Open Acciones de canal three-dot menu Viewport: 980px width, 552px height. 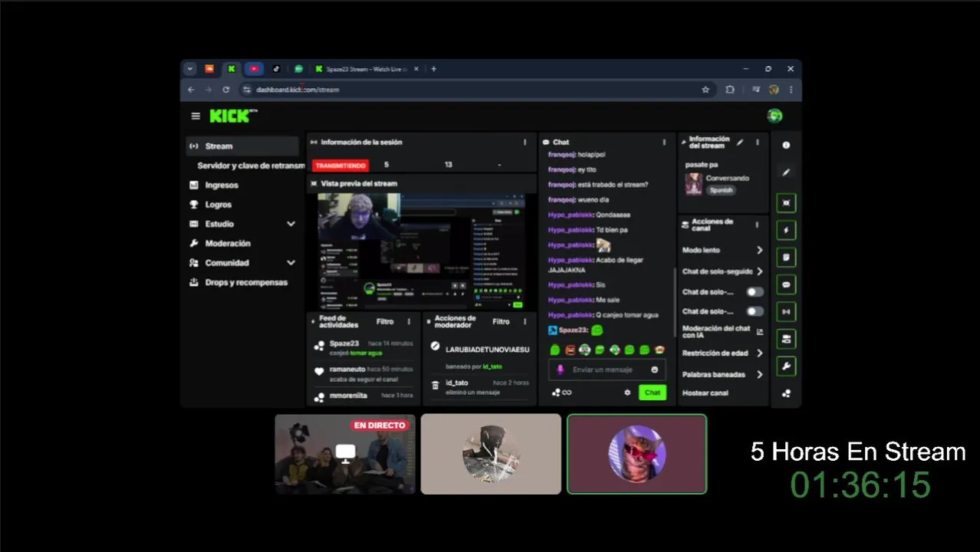(x=757, y=225)
